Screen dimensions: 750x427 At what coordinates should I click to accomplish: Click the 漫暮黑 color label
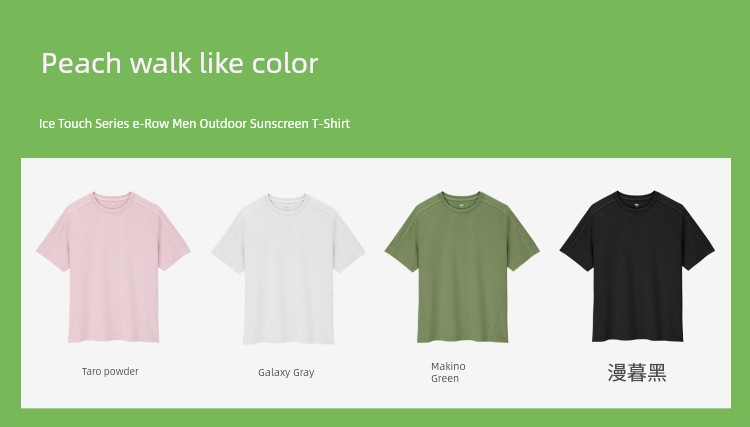click(637, 372)
